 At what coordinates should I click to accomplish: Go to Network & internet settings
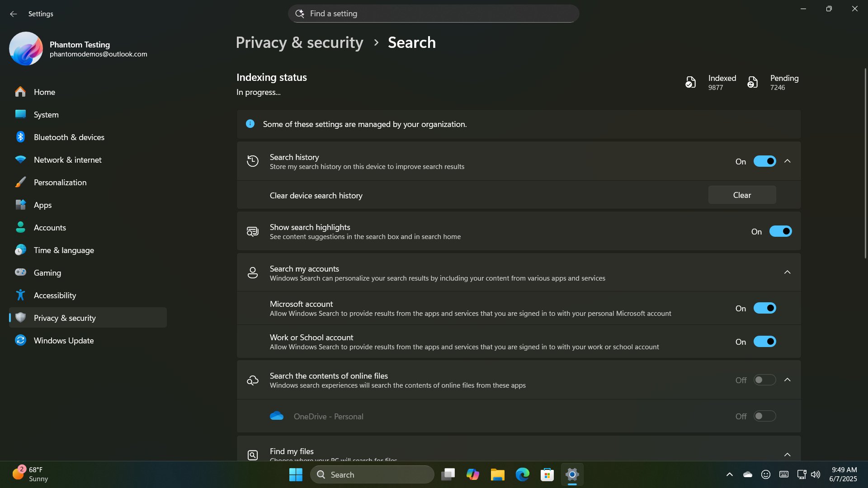(x=67, y=160)
